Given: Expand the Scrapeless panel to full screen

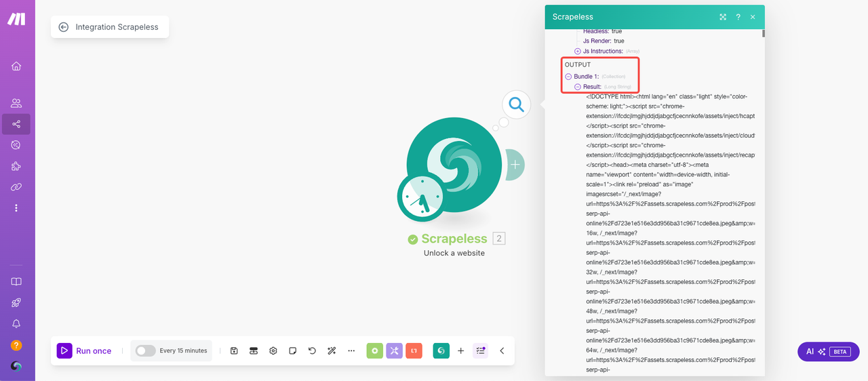Looking at the screenshot, I should coord(723,17).
